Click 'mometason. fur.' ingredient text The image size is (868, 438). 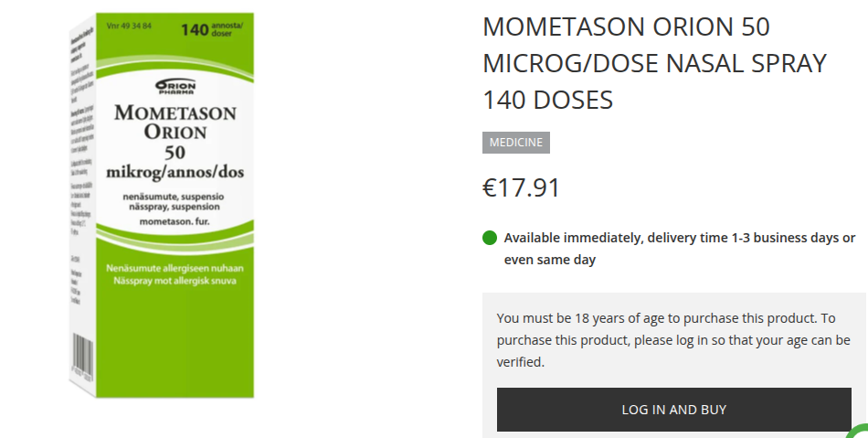click(x=175, y=221)
